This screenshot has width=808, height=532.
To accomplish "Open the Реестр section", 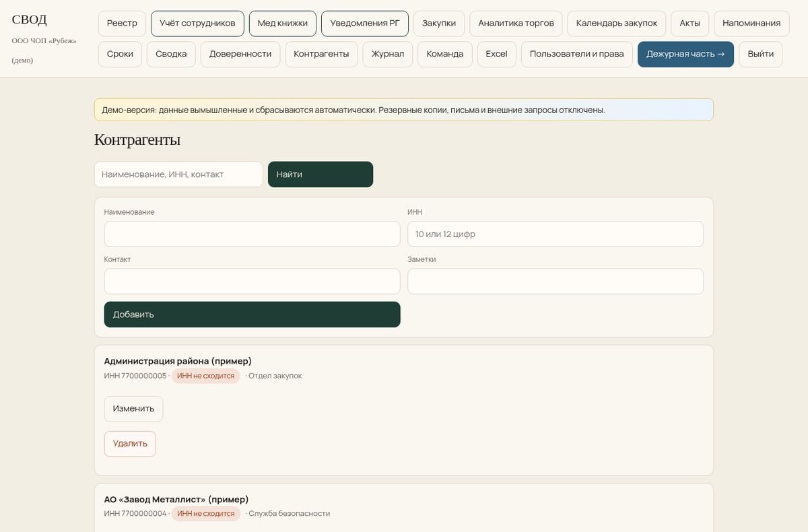I will pyautogui.click(x=122, y=24).
